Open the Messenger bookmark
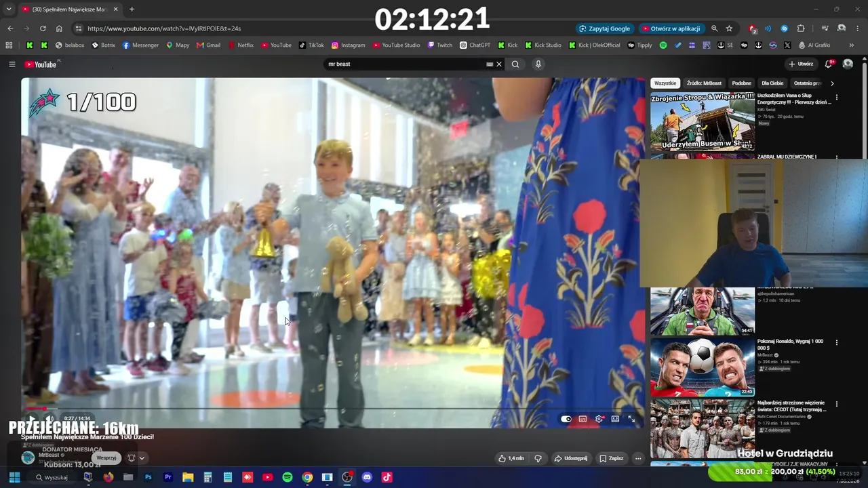868x488 pixels. click(140, 45)
